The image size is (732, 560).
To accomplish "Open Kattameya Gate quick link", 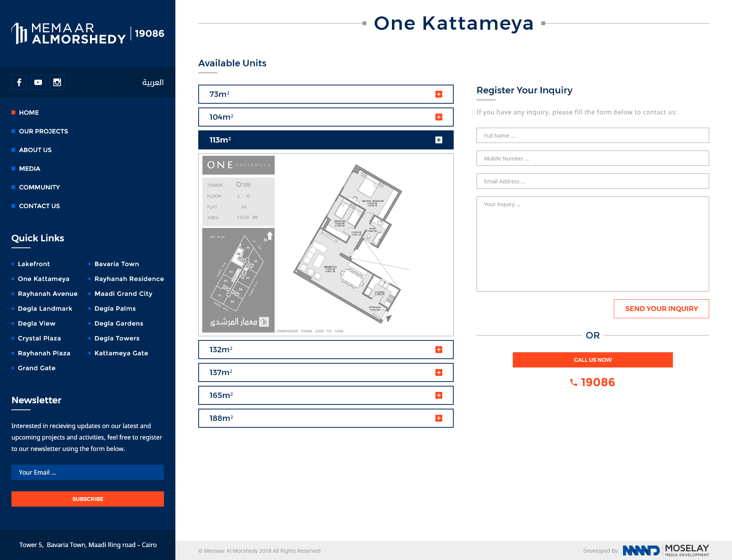I will (121, 353).
